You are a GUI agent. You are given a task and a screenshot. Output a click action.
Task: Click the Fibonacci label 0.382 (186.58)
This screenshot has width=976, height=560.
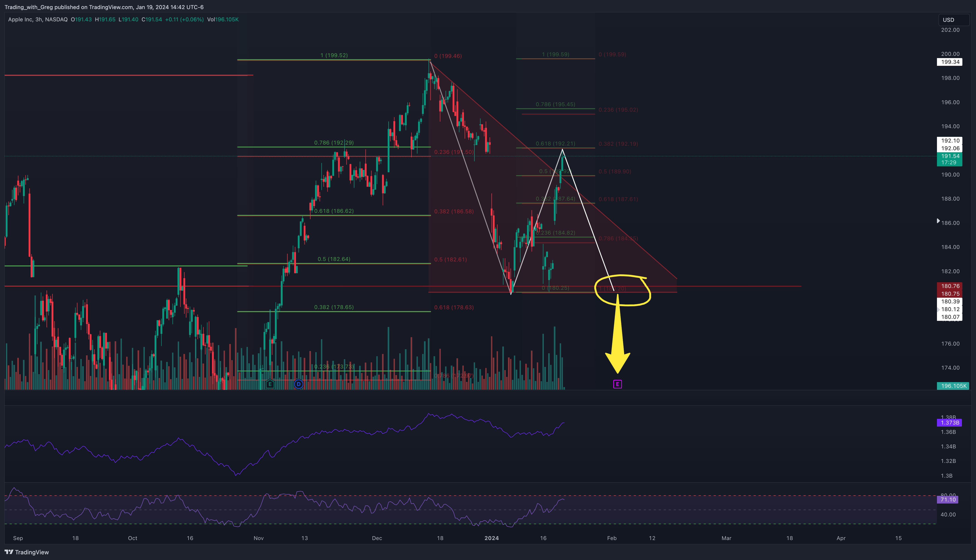coord(454,211)
